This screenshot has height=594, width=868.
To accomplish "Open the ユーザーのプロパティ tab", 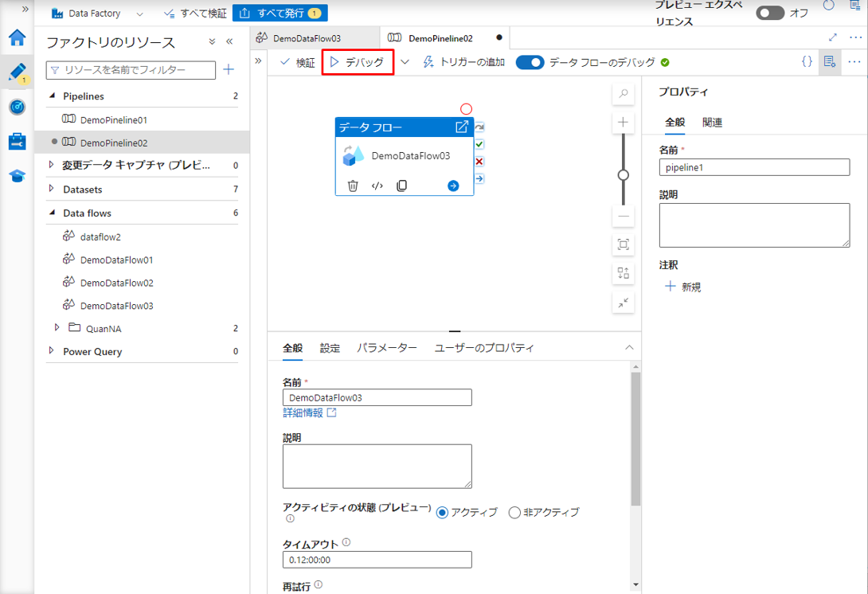I will pyautogui.click(x=484, y=348).
